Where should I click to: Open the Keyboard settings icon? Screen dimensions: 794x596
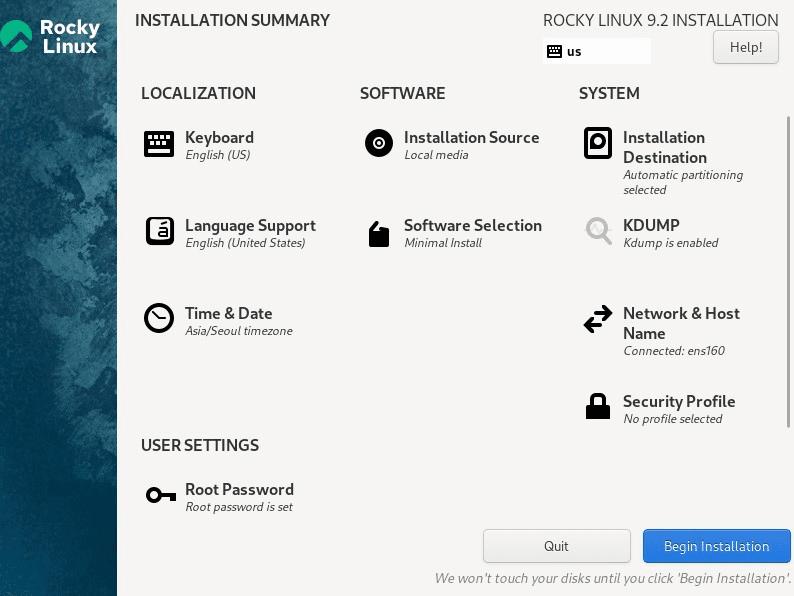coord(158,144)
